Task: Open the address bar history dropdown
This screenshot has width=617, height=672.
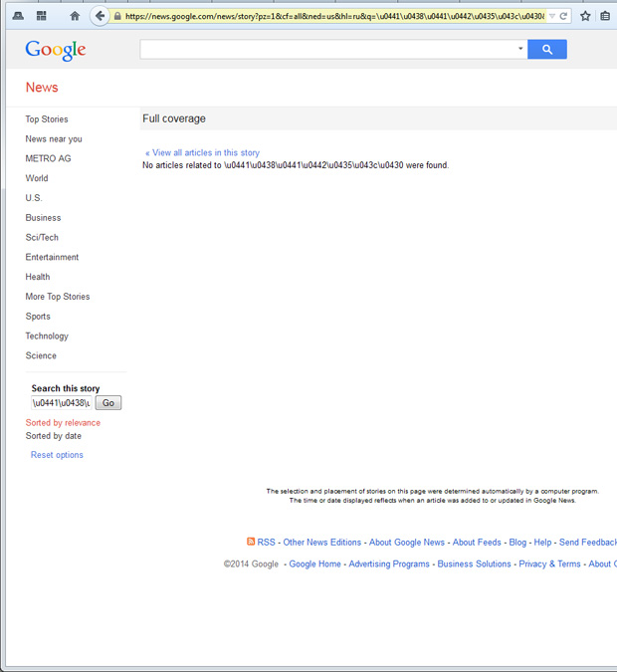Action: (552, 16)
